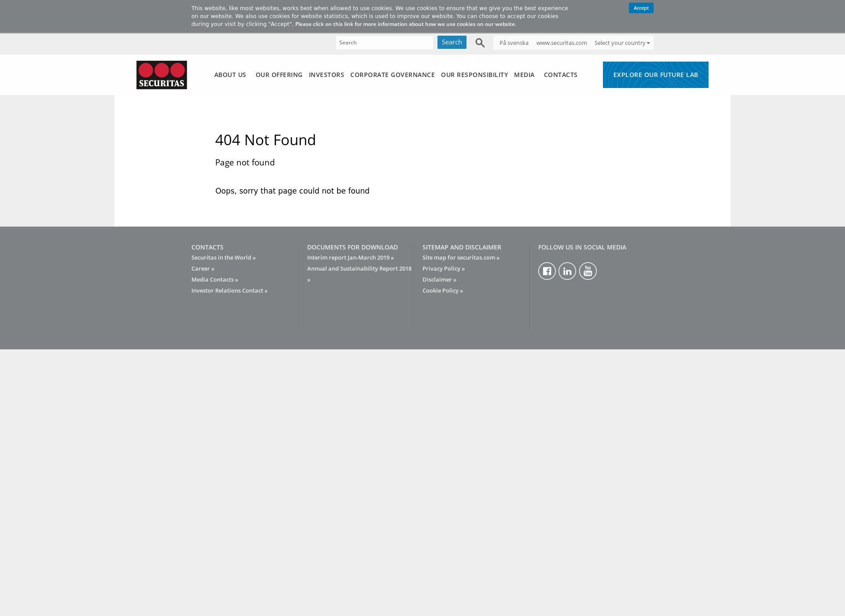Viewport: 845px width, 616px height.
Task: Expand the OUR OFFERING menu item
Action: (x=279, y=75)
